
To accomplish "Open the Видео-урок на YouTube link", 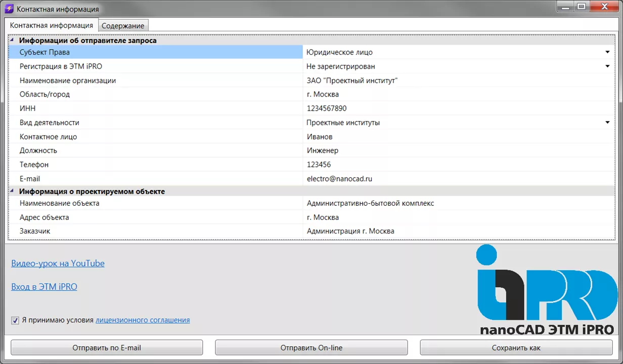I will (x=58, y=263).
